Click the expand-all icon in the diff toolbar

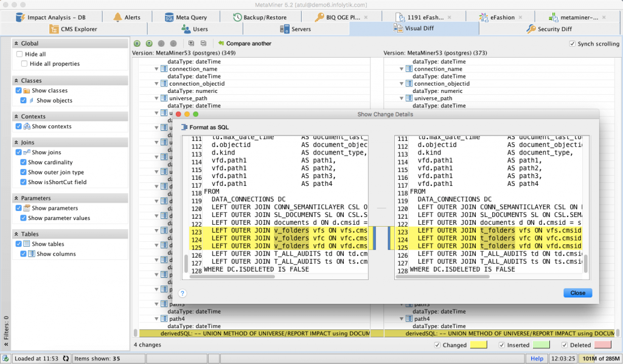(x=191, y=43)
